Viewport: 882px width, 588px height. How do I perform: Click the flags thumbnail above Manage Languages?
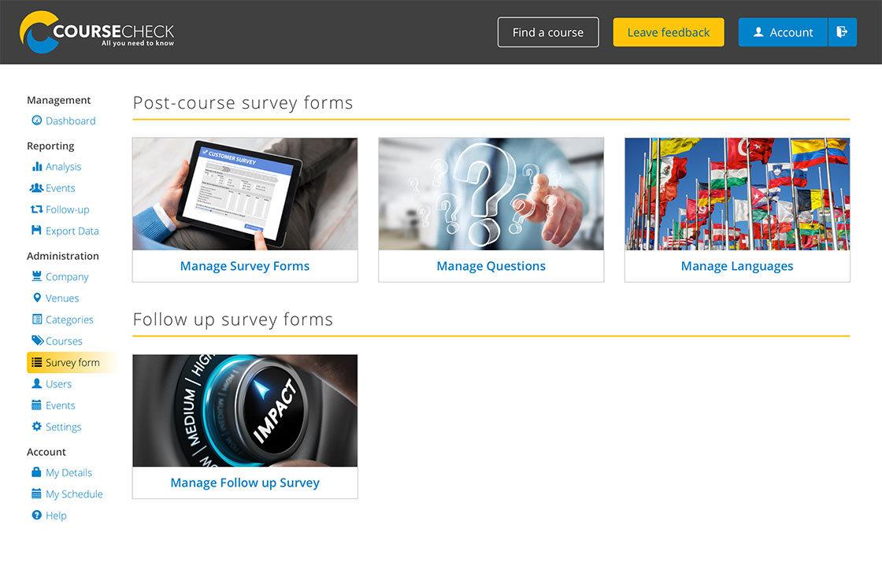pyautogui.click(x=737, y=194)
